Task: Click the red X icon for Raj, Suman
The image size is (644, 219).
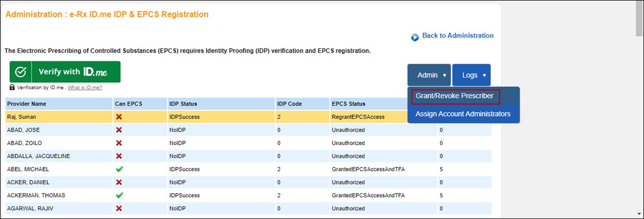Action: (119, 117)
